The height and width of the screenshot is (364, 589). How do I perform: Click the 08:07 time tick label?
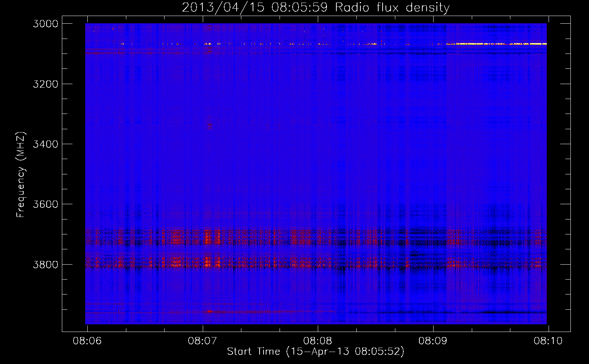202,341
